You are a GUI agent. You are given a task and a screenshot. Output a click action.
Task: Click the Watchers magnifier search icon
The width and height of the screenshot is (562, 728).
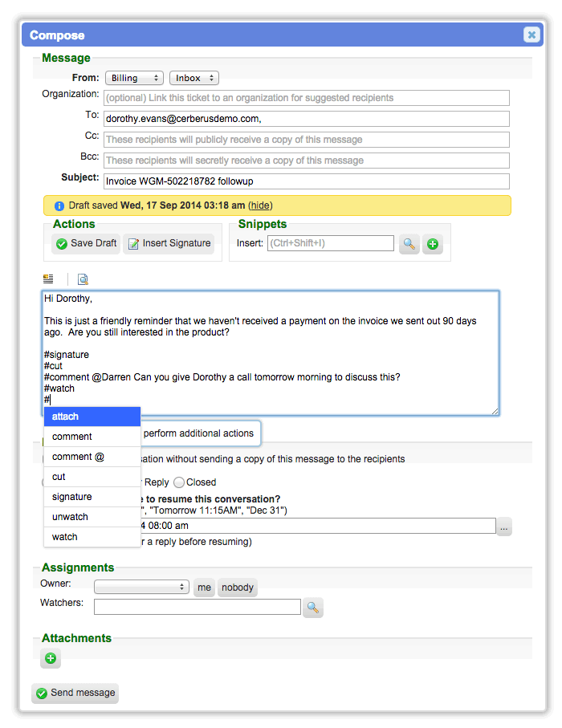coord(313,608)
